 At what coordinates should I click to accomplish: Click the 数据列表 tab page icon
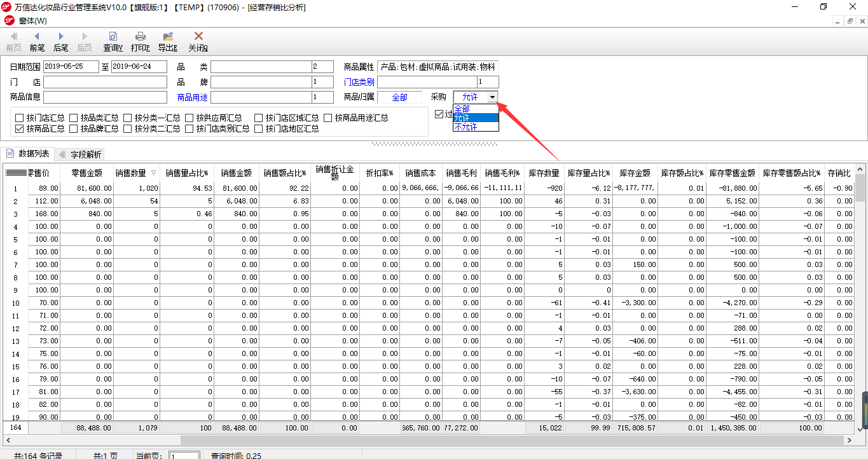[11, 153]
